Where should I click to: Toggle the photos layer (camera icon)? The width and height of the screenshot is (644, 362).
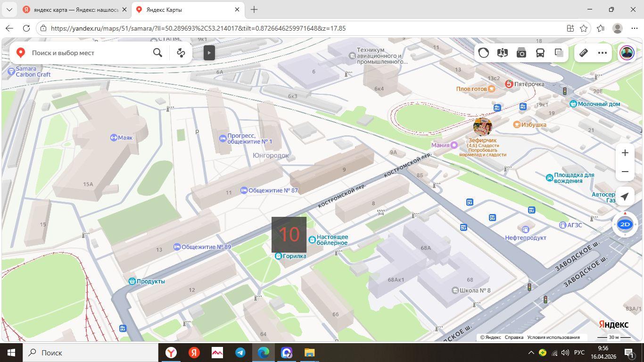tap(521, 53)
